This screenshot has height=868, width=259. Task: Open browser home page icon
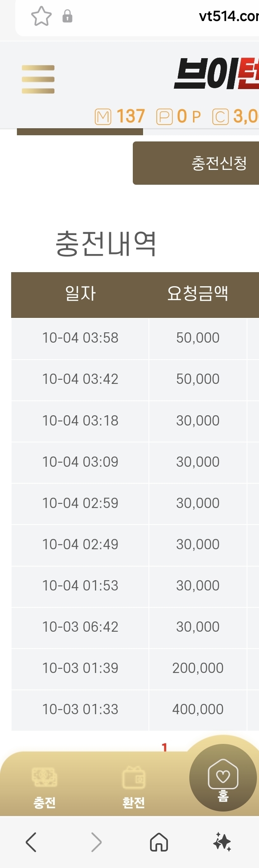pos(159,842)
